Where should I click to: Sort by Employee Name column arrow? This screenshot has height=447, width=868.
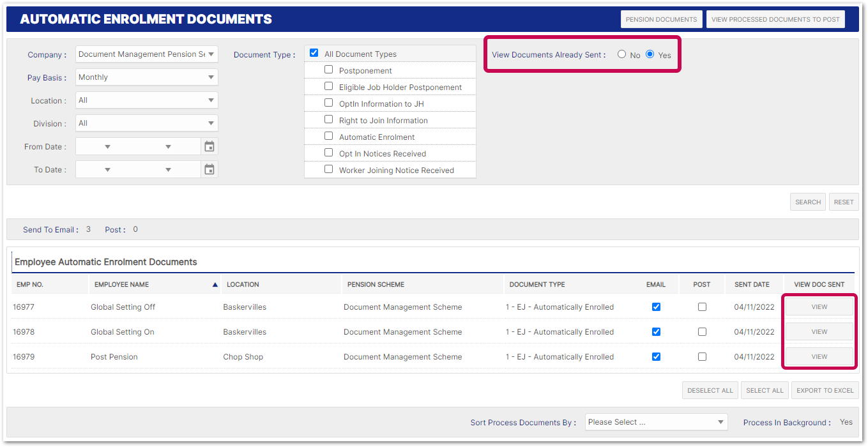(x=215, y=285)
